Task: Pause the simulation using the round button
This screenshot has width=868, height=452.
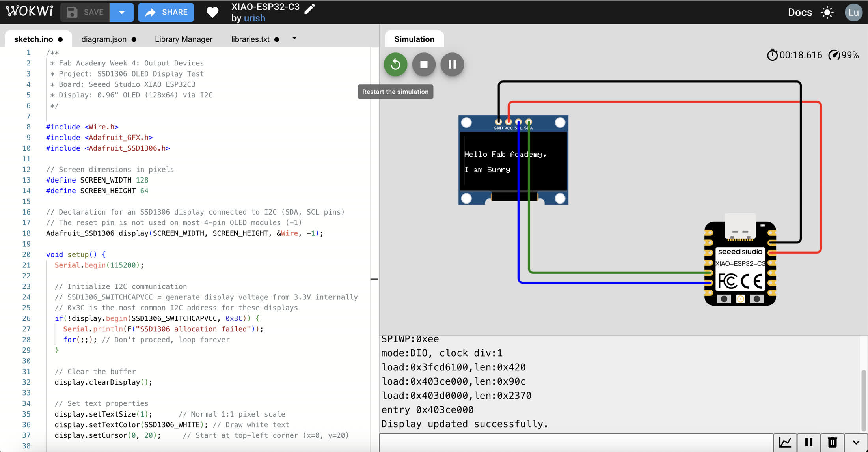Action: pos(452,64)
